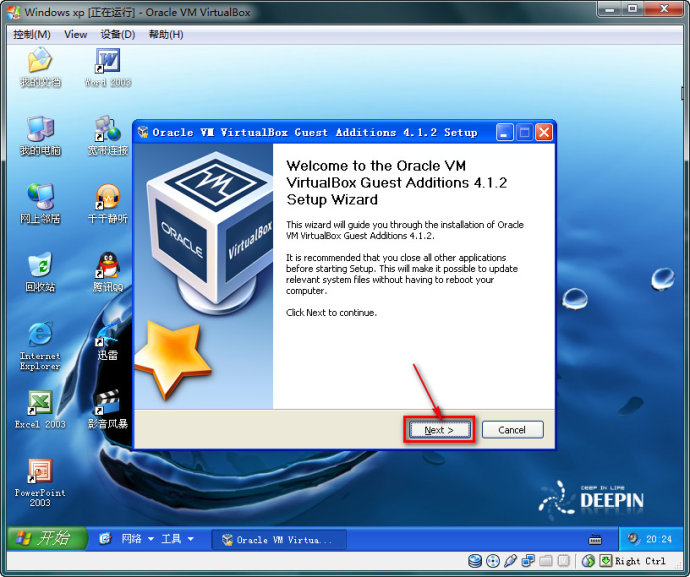690x577 pixels.
Task: Click the Next button in the setup wizard
Action: [x=439, y=430]
